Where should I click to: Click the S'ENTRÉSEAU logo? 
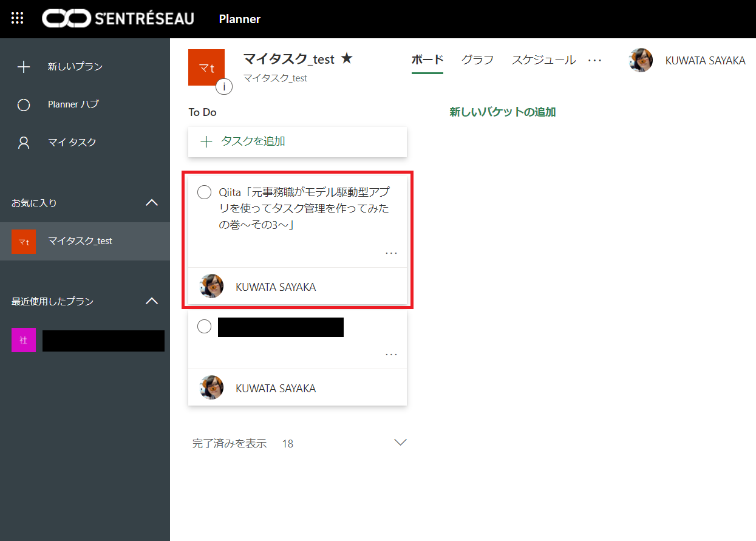coord(118,18)
